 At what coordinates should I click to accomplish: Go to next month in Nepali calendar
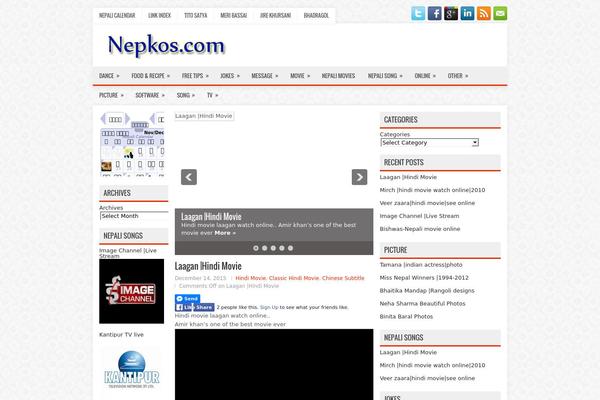point(127,119)
